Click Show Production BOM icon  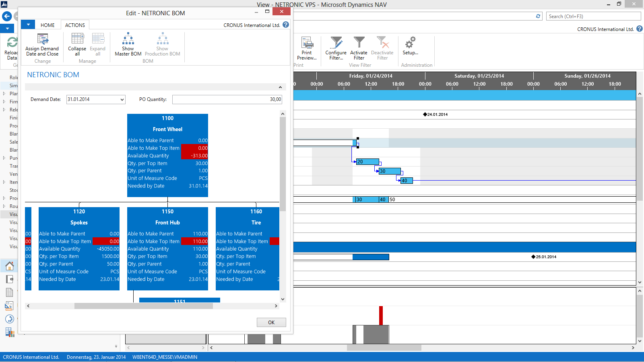coord(163,39)
